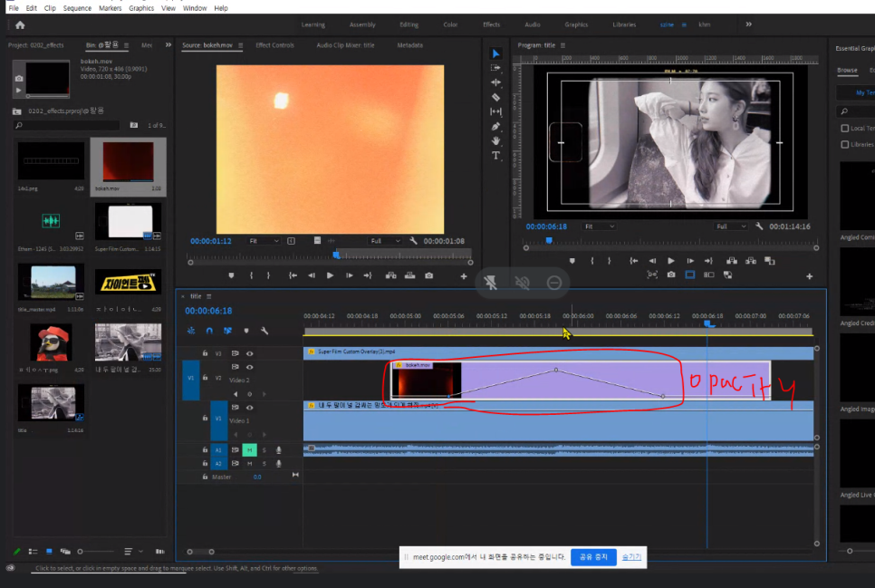Select the Type tool

click(495, 156)
